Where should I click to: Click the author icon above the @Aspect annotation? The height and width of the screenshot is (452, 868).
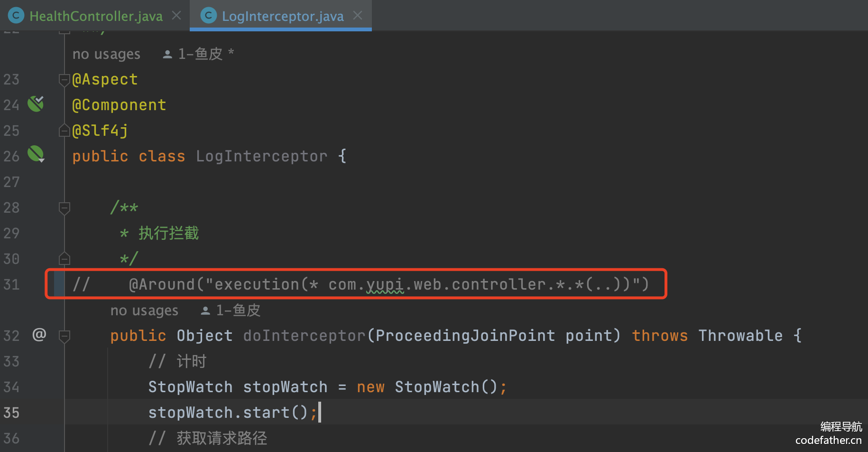[x=167, y=55]
